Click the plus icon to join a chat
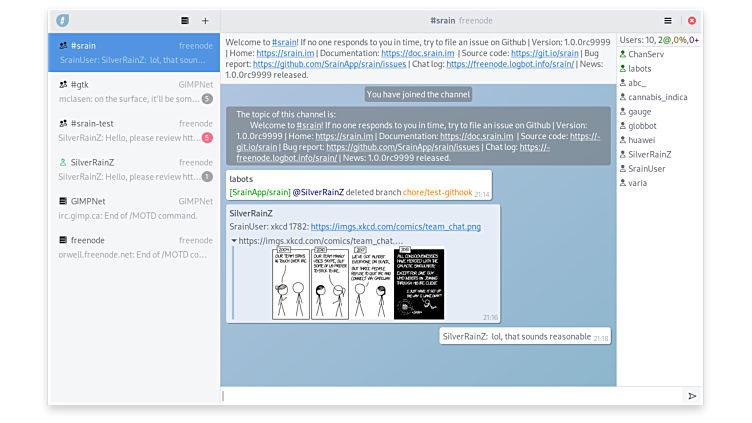 205,20
